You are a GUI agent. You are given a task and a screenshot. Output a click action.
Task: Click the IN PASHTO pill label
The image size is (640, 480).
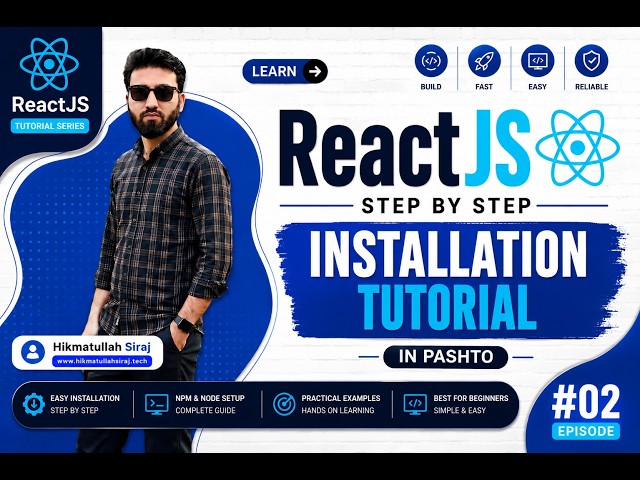point(446,357)
